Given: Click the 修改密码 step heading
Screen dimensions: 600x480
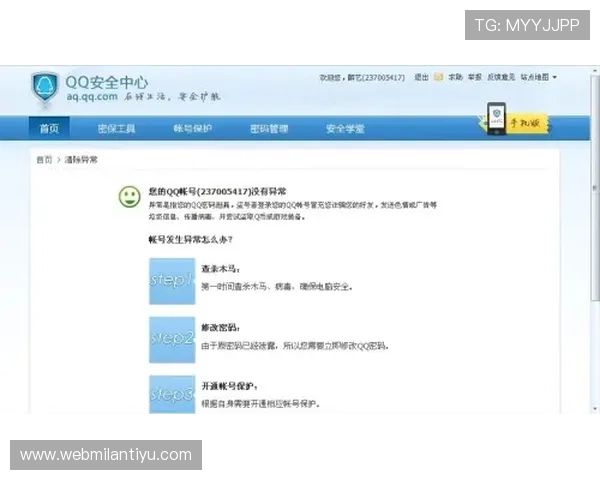Looking at the screenshot, I should pos(221,328).
